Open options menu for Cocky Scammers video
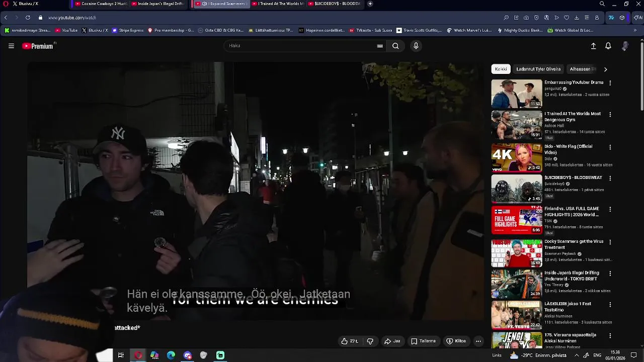The image size is (644, 362). click(610, 242)
